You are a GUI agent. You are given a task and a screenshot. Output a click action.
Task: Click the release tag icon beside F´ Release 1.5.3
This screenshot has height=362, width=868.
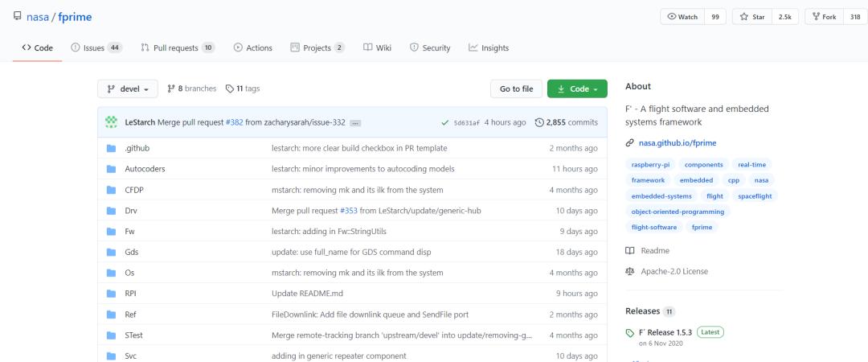pyautogui.click(x=629, y=333)
